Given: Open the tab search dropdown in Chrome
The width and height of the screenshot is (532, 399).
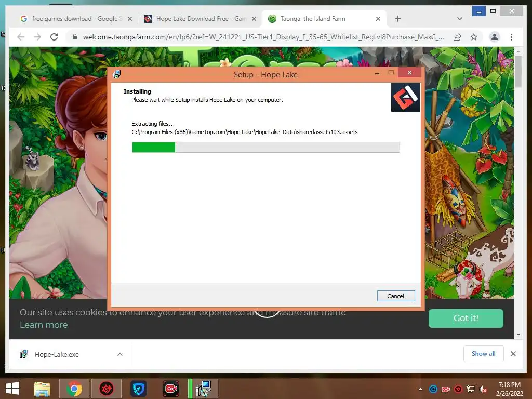Looking at the screenshot, I should pyautogui.click(x=459, y=19).
